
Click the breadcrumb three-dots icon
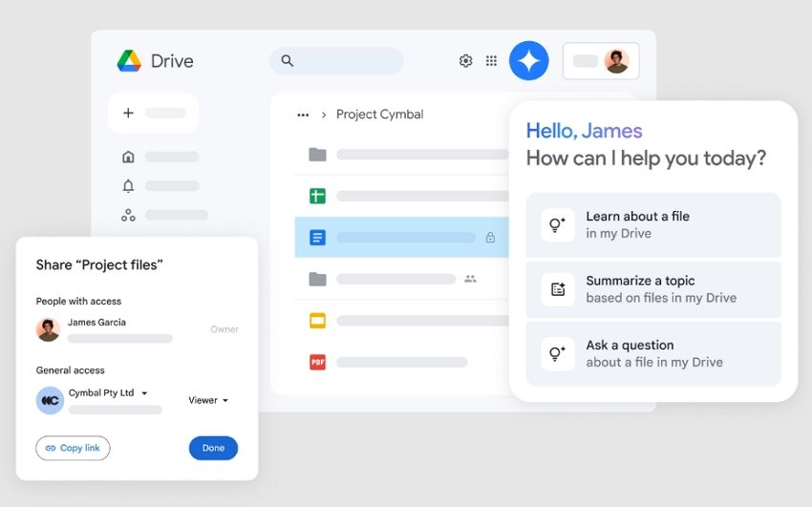(x=303, y=115)
